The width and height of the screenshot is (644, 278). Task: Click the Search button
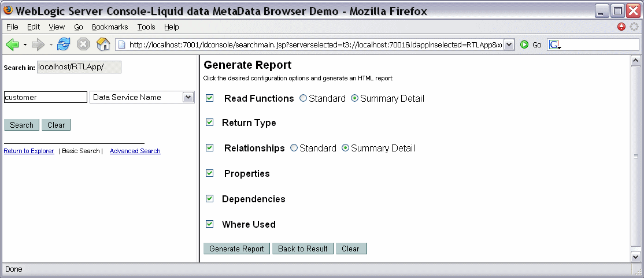pos(21,125)
